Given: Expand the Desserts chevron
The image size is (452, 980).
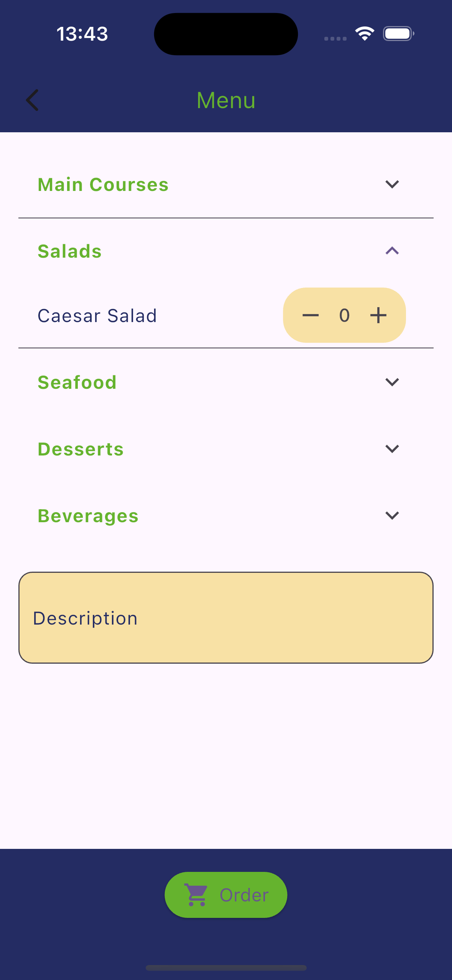Looking at the screenshot, I should (392, 449).
